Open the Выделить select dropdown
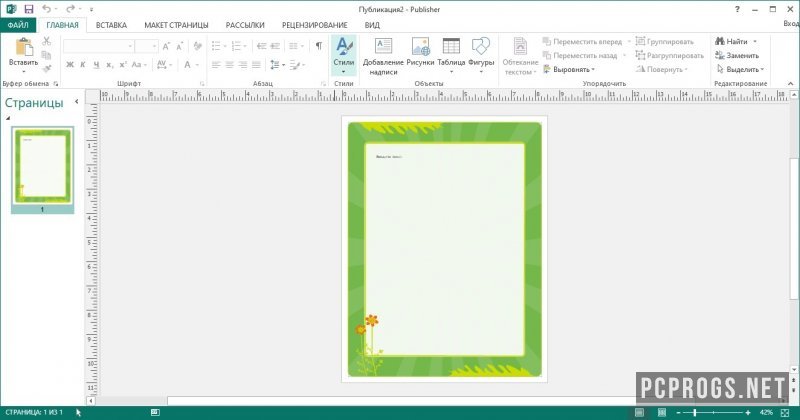The image size is (800, 420). (x=740, y=69)
